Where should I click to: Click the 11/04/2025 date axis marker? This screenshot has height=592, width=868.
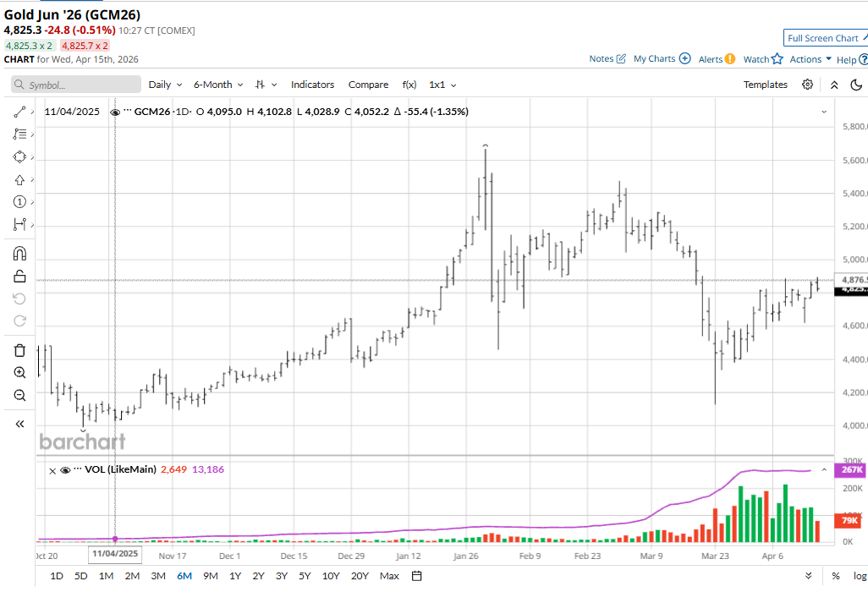tap(115, 554)
